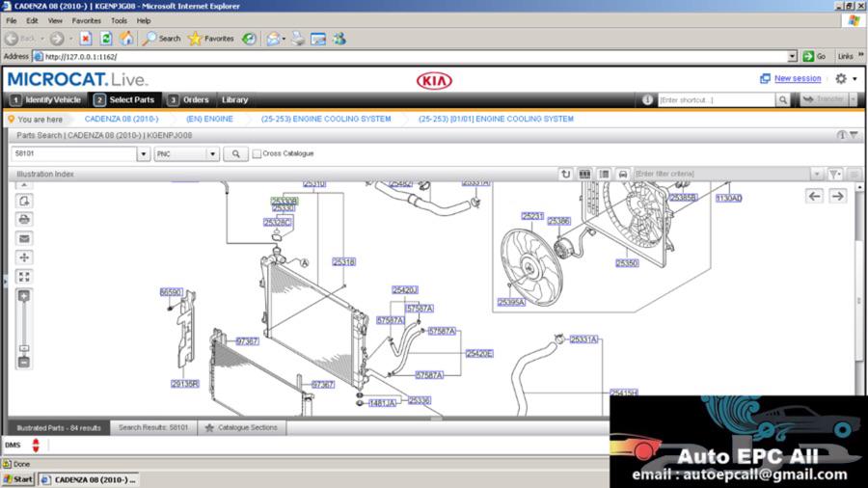Click part callout 25231 in diagram
868x488 pixels.
(532, 216)
